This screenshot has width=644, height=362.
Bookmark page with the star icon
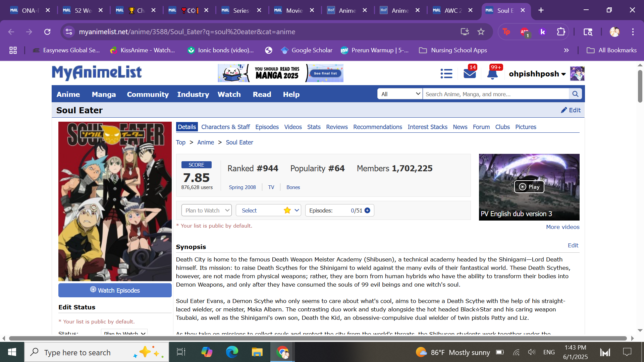pyautogui.click(x=481, y=32)
